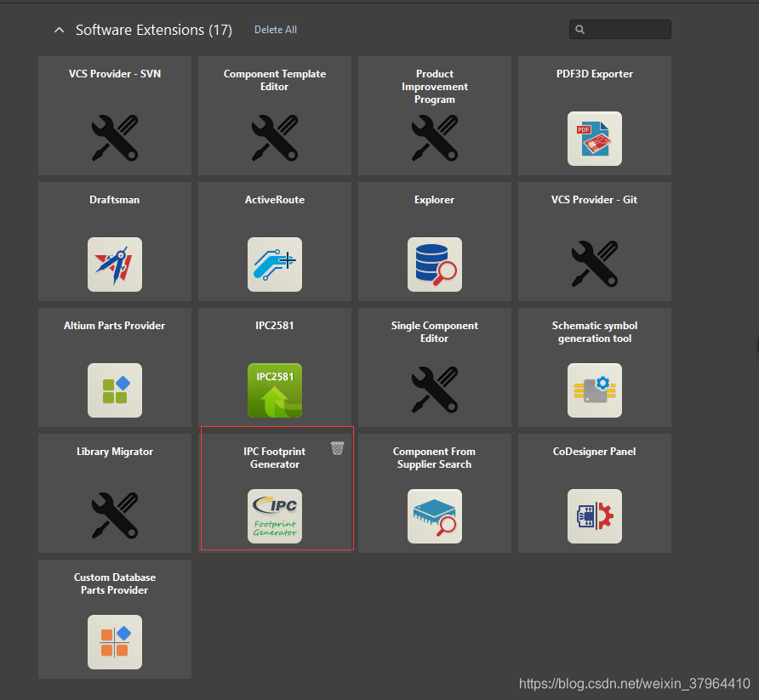
Task: Click the 'CoDesigner Panel' title
Action: [595, 452]
